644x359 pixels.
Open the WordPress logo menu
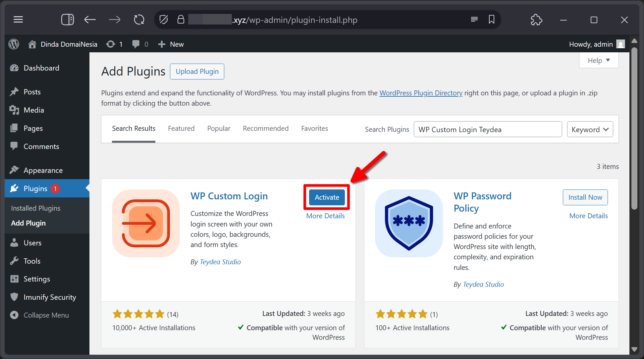(14, 44)
